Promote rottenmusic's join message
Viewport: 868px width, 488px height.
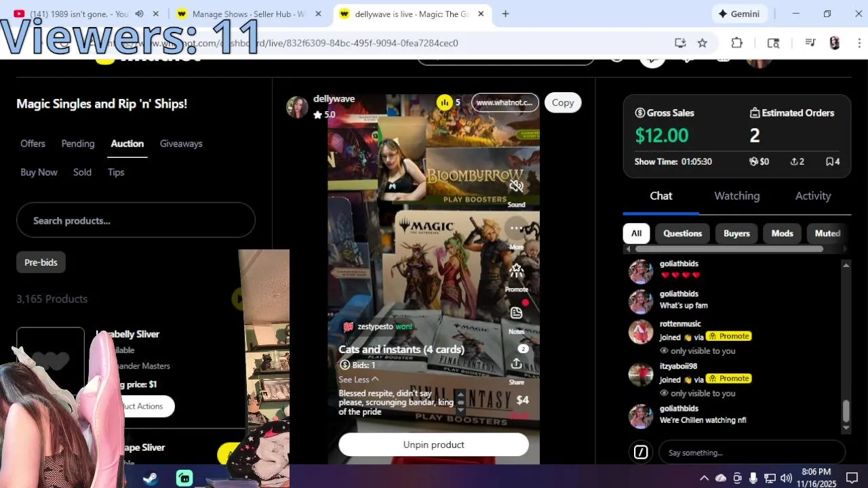728,336
